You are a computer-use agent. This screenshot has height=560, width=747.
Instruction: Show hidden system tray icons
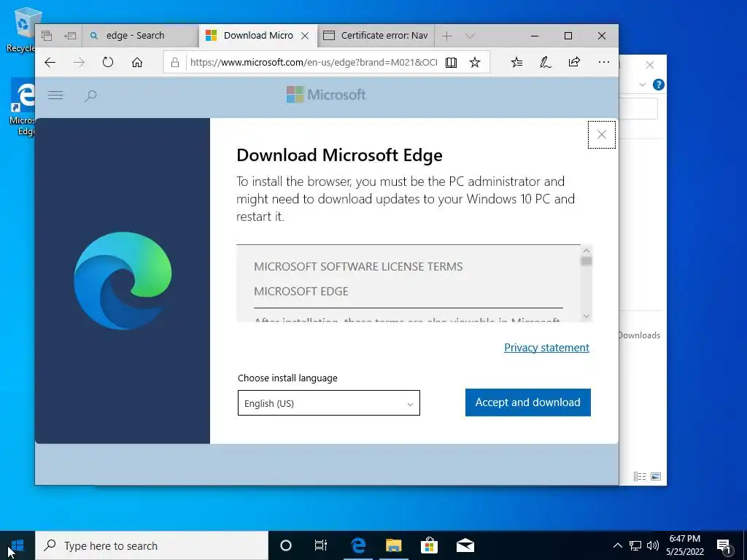tap(617, 545)
